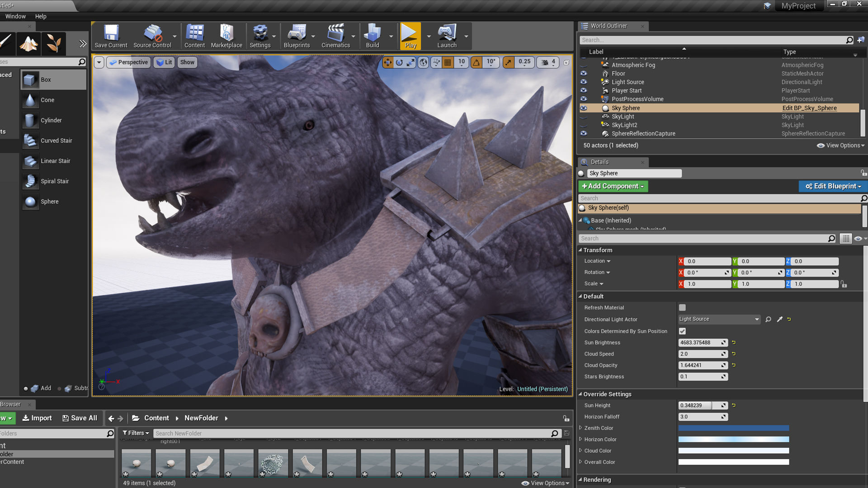Click the Save All button
This screenshot has width=868, height=488.
coord(80,418)
